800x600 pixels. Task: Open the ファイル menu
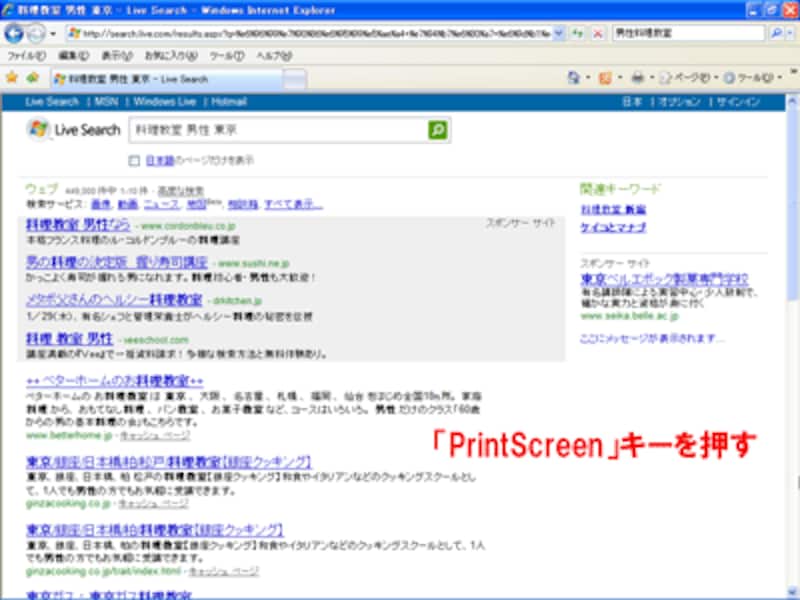[27, 56]
